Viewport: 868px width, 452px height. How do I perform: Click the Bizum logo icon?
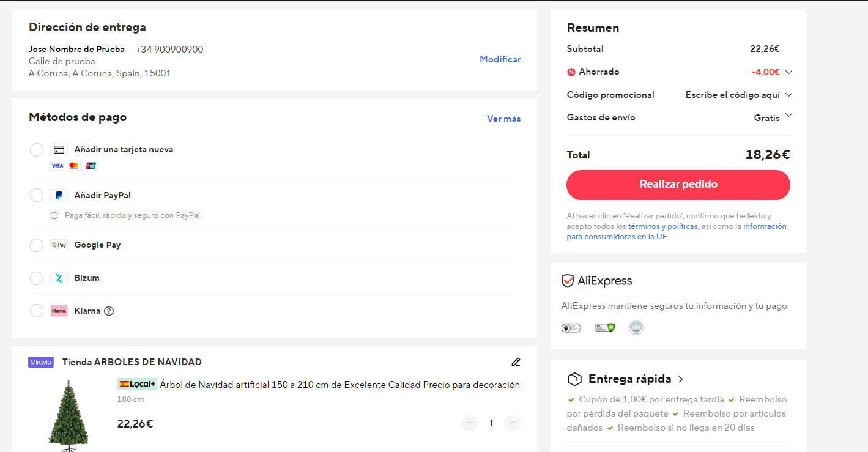(59, 278)
